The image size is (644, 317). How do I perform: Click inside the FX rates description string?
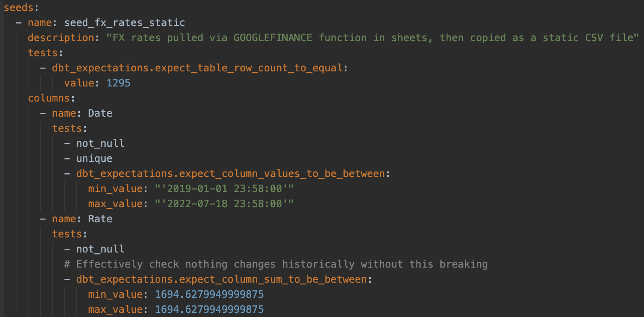(372, 38)
